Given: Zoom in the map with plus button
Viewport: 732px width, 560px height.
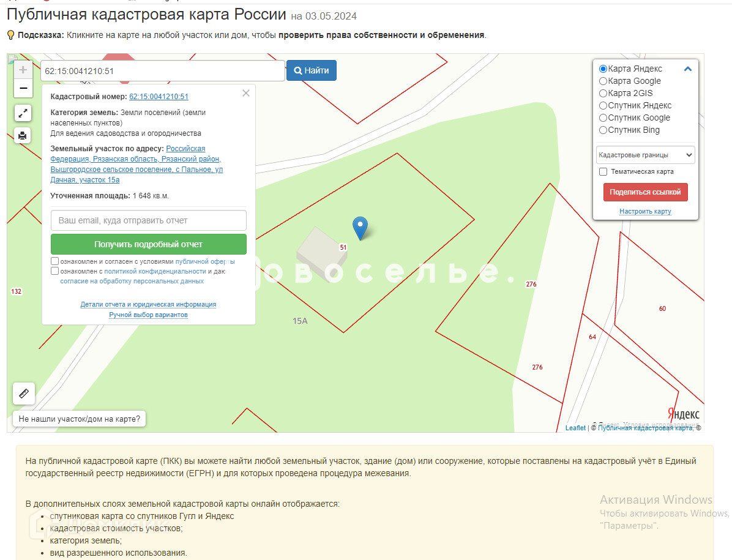Looking at the screenshot, I should [x=23, y=70].
